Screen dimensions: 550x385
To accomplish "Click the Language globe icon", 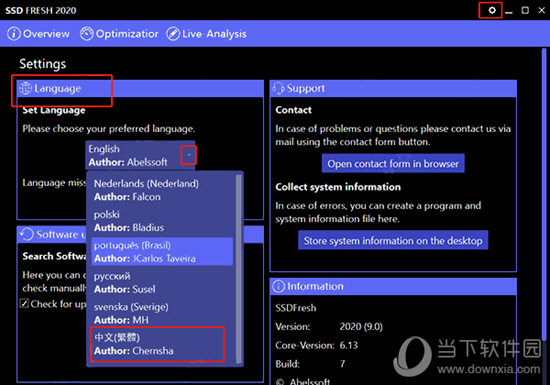I will pos(26,88).
